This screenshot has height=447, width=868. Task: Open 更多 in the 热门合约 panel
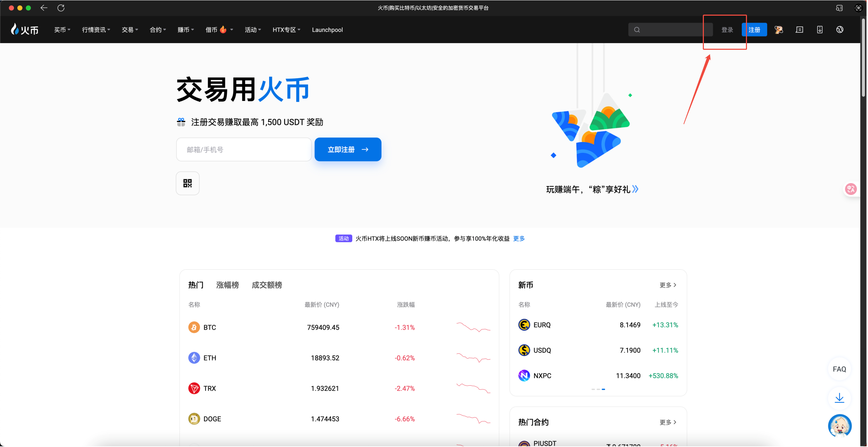point(668,422)
